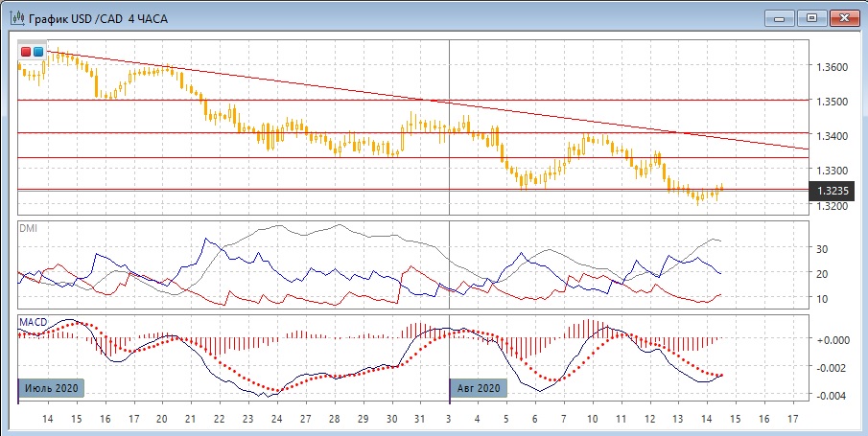Select the MACD indicator label
The height and width of the screenshot is (436, 868).
point(33,322)
